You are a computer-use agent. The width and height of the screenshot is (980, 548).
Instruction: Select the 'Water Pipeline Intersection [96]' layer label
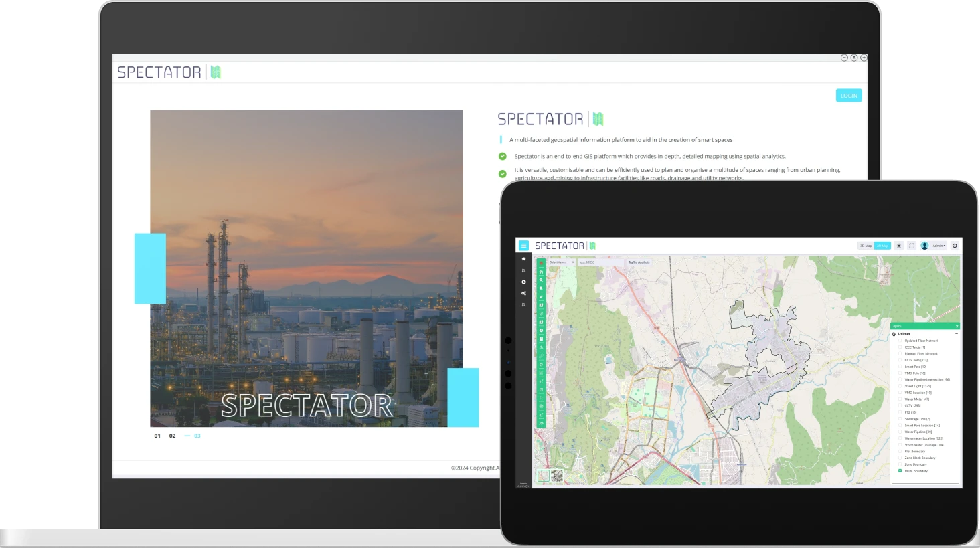(x=927, y=380)
